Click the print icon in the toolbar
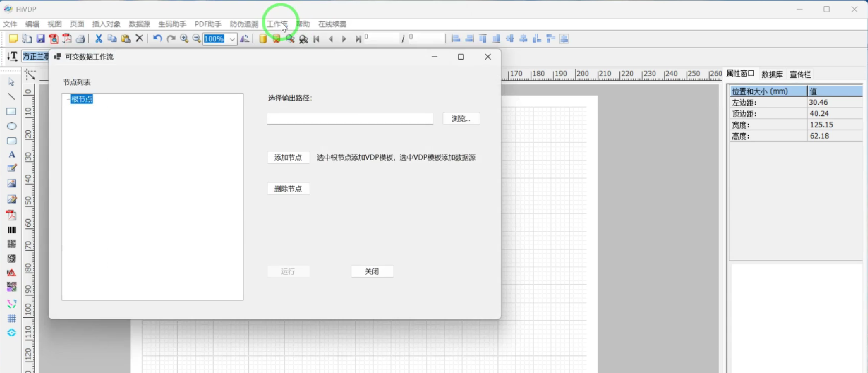 click(81, 38)
